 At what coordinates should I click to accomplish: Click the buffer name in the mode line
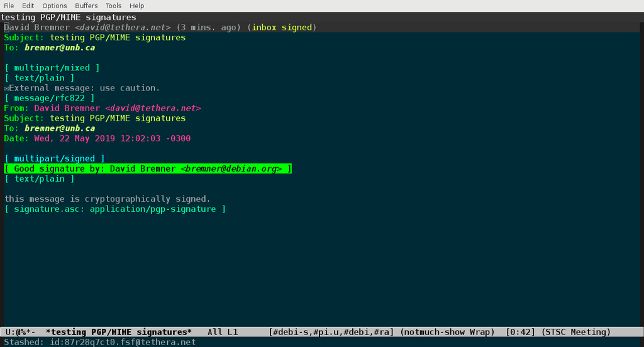tap(119, 332)
